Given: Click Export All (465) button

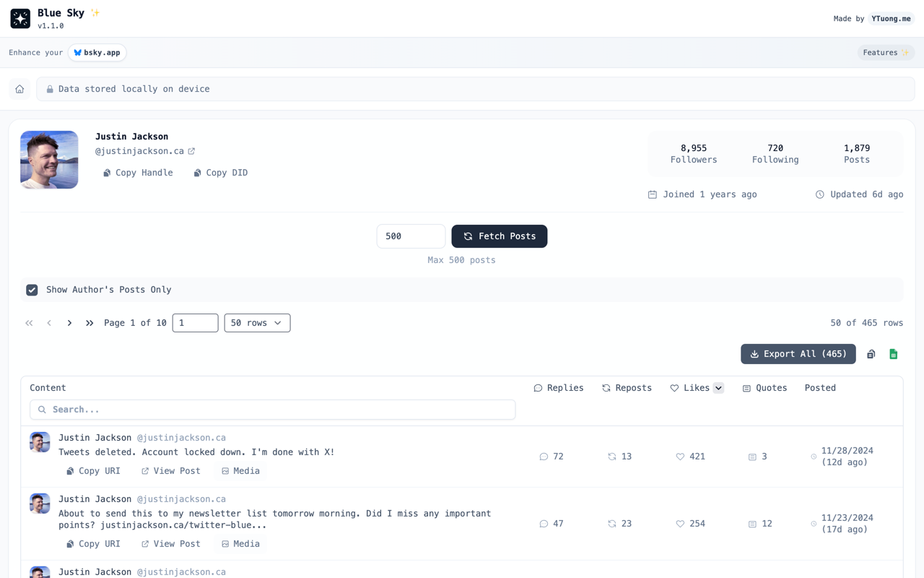Looking at the screenshot, I should [x=798, y=354].
